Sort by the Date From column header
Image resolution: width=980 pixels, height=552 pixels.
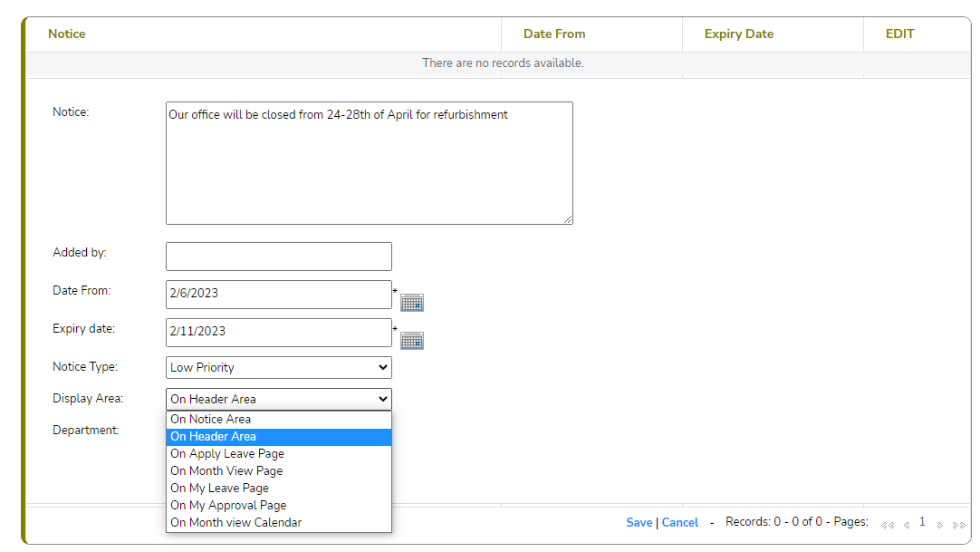coord(554,34)
